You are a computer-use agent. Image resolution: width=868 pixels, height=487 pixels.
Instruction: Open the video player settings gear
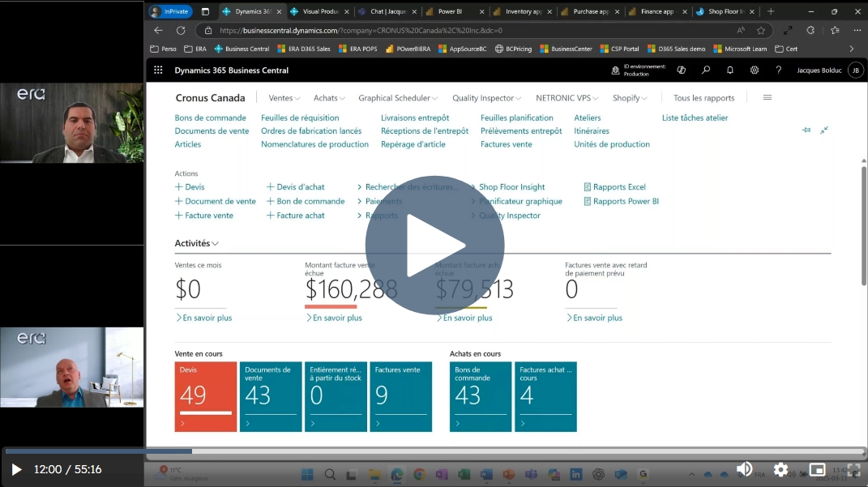(x=780, y=470)
